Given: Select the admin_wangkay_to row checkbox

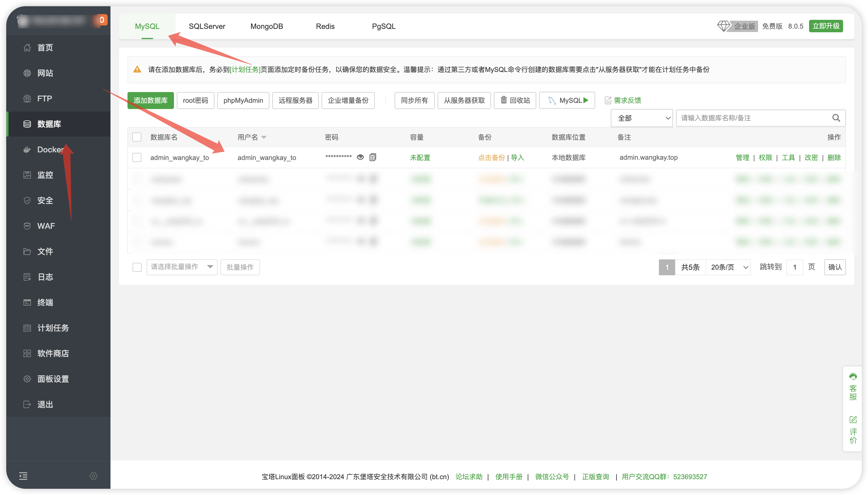Looking at the screenshot, I should pyautogui.click(x=137, y=157).
